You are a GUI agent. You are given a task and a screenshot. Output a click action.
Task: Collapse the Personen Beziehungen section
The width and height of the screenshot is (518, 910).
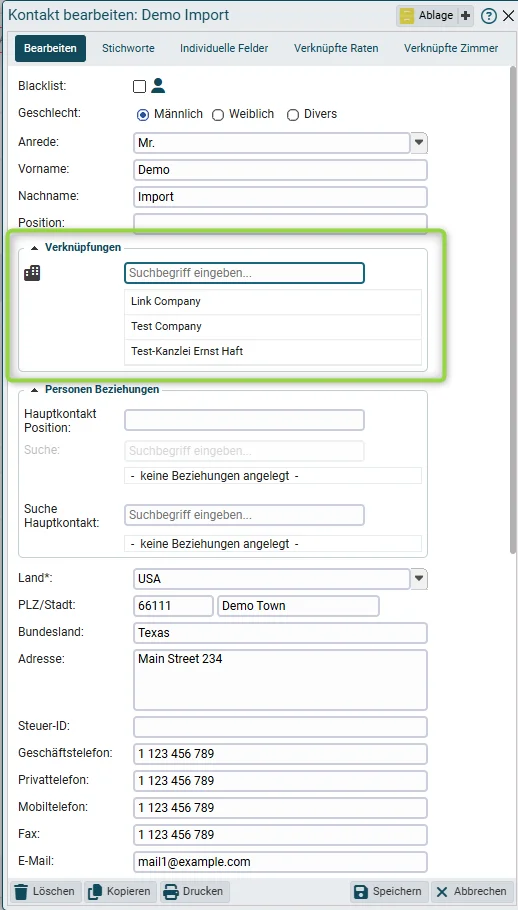(x=35, y=389)
